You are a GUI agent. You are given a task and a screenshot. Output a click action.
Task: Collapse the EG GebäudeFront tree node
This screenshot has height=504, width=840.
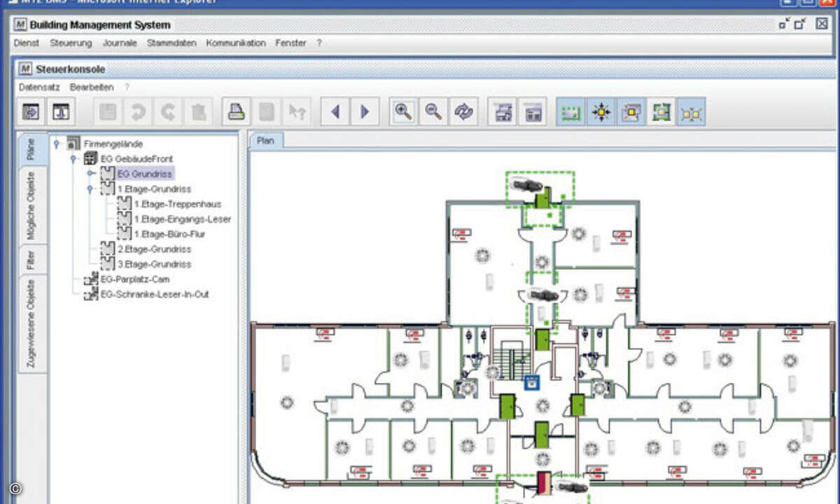(x=73, y=159)
